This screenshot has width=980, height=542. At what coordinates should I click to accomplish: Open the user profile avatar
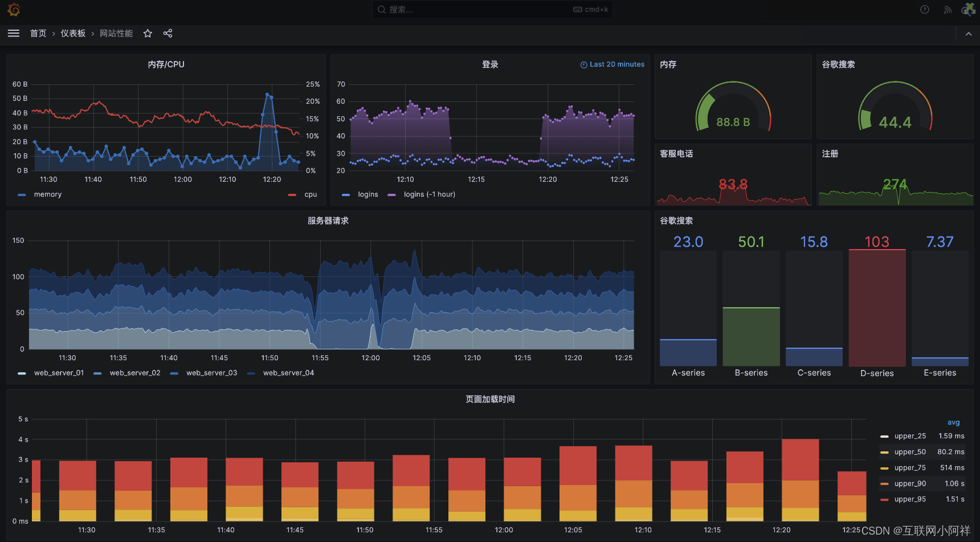coord(969,10)
